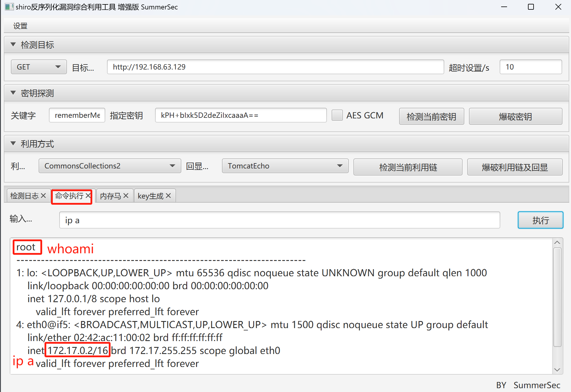
Task: Switch to the 命令执行 tab
Action: [x=69, y=196]
